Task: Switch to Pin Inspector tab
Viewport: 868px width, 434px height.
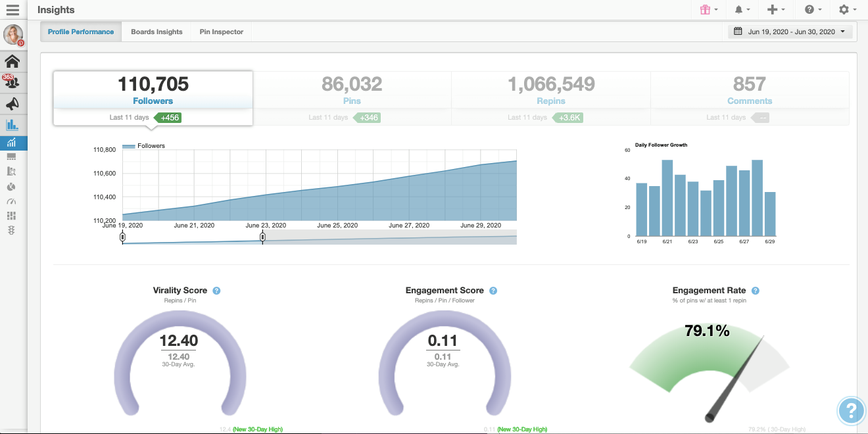Action: [222, 32]
